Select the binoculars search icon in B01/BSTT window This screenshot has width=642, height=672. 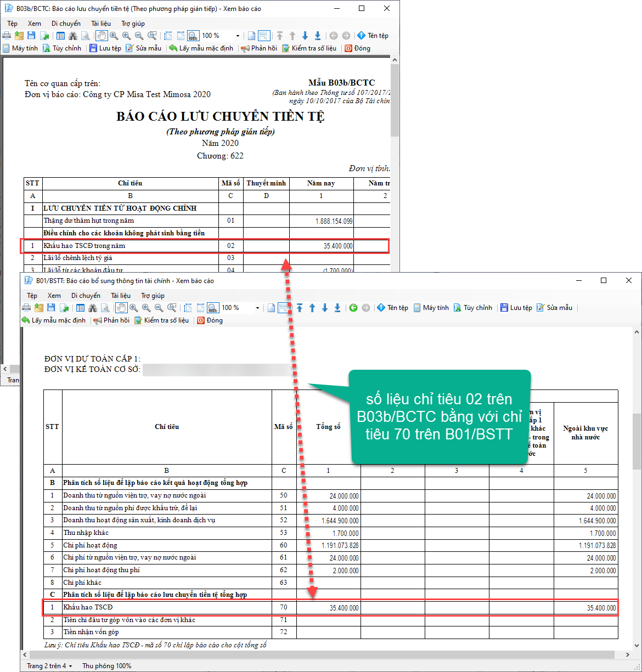[x=93, y=308]
